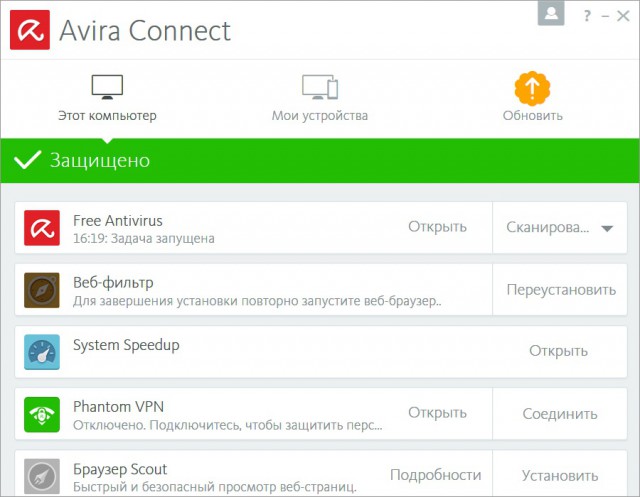Click the Free Antivirus title text
Viewport: 640px width, 497px height.
(x=118, y=221)
